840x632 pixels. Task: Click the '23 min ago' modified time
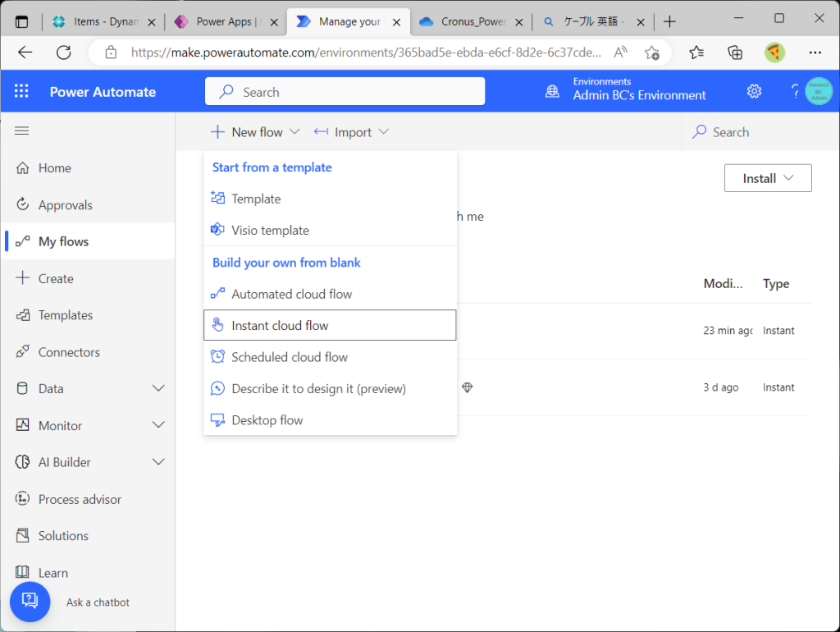(x=728, y=330)
